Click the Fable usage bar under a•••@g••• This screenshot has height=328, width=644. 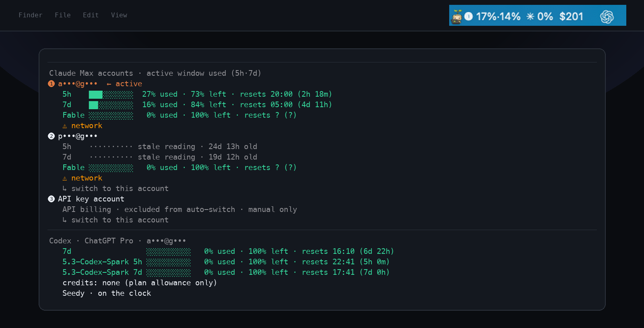pos(111,115)
